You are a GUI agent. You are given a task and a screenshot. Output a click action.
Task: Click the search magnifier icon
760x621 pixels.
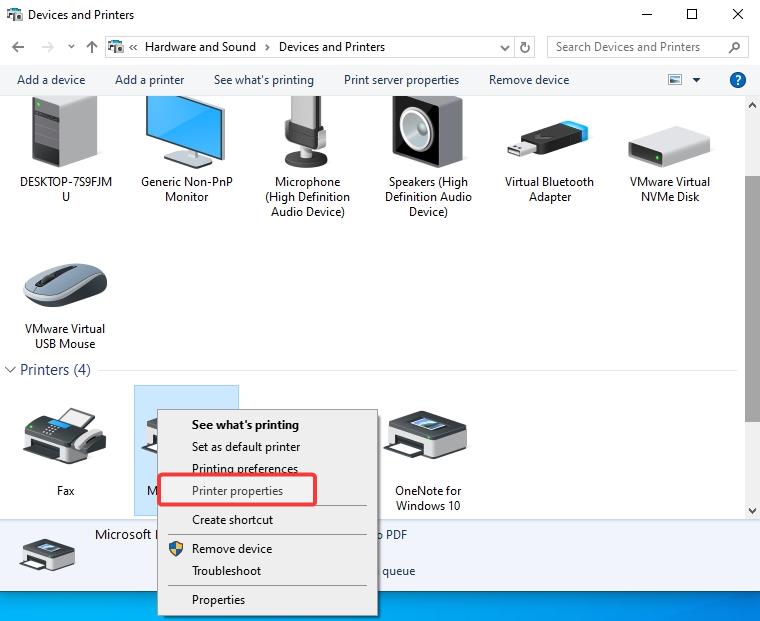click(x=734, y=47)
